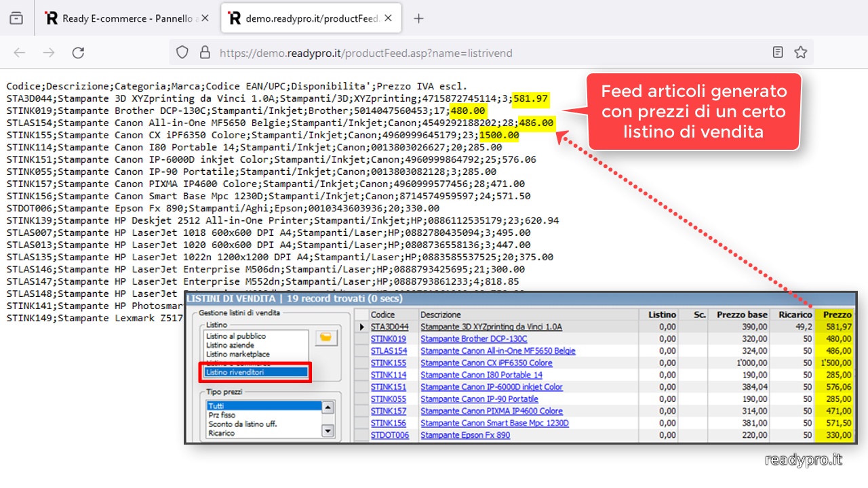This screenshot has height=488, width=868.
Task: Open Stampante Canon IP-6000D inkjet Color link
Action: (492, 387)
